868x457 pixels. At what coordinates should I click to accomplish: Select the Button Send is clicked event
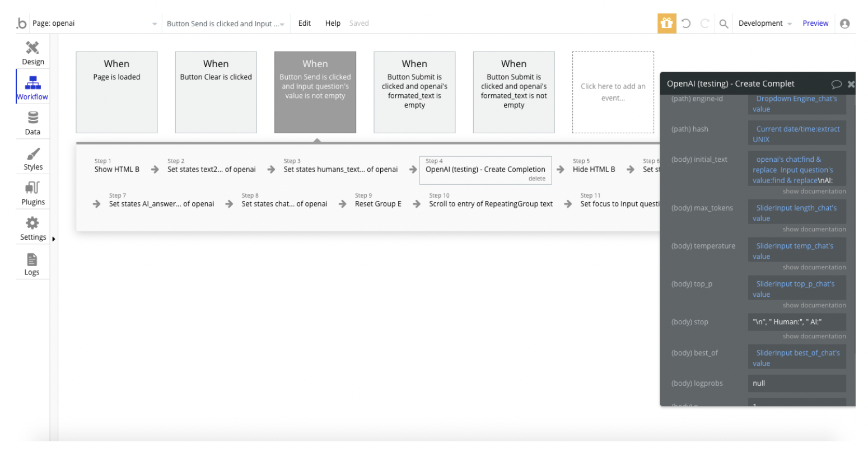pos(315,92)
